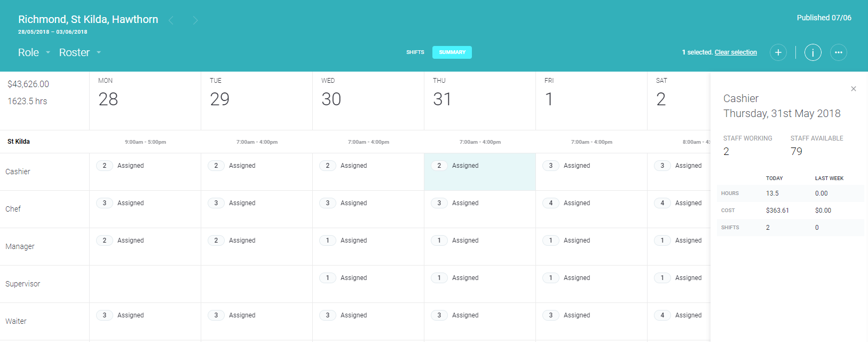Select Chef assigned cell on Thursday 31
Screen dimensions: 868x342
[x=479, y=209]
